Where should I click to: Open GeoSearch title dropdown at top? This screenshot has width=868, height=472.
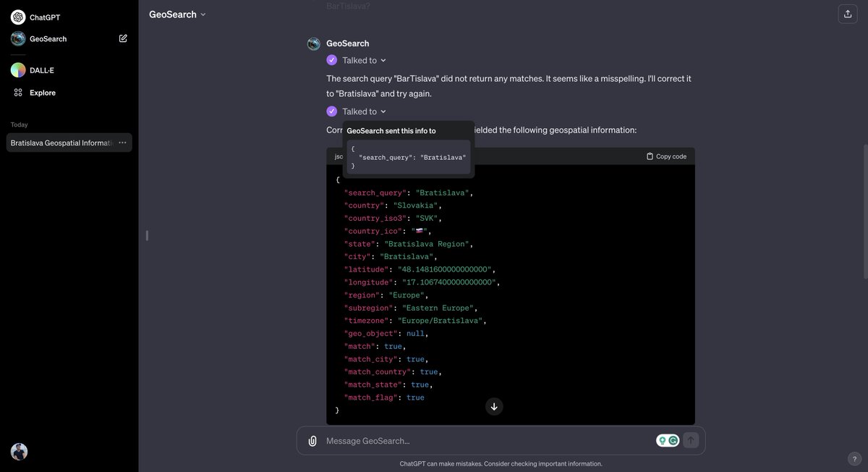[178, 14]
